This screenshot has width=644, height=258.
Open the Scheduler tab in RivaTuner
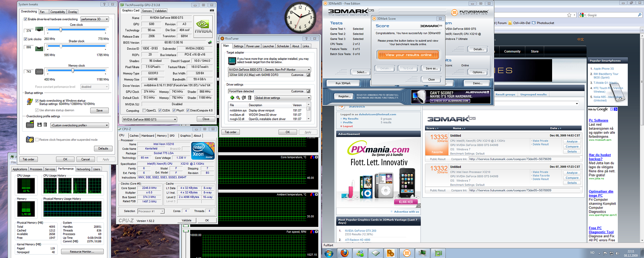pos(283,46)
